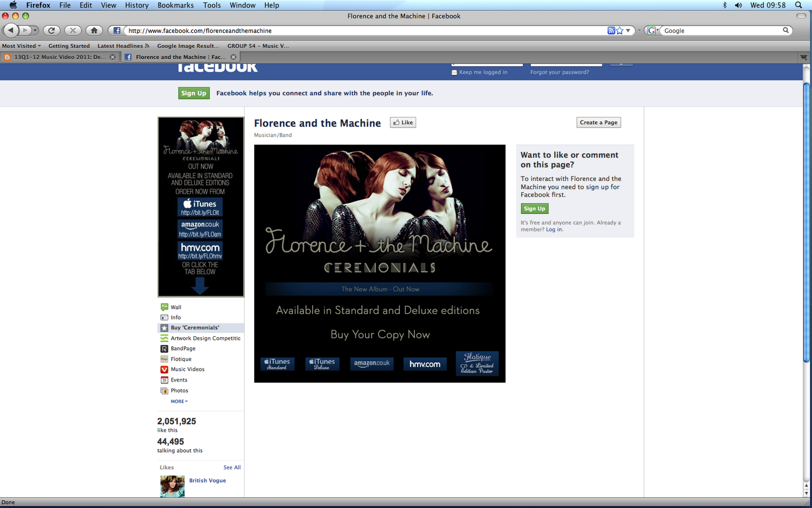
Task: Click the vertical scrollbar thumb
Action: pos(806,222)
